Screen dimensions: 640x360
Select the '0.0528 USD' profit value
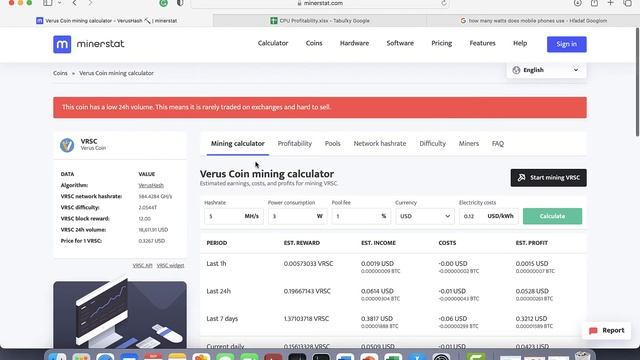coord(532,291)
